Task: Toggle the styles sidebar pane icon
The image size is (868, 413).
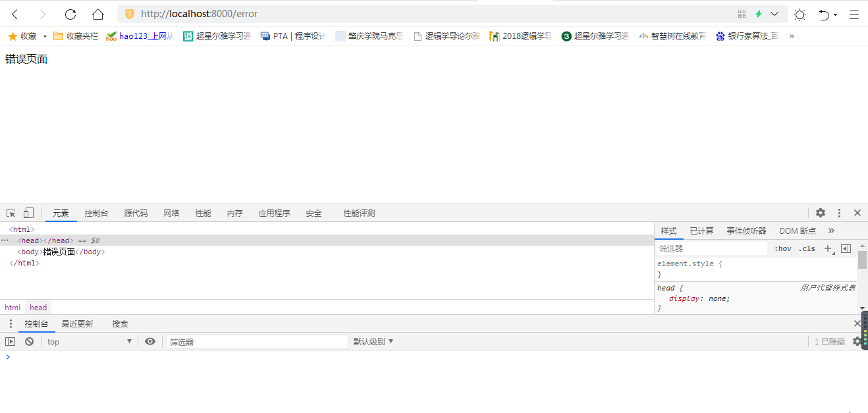Action: [846, 248]
